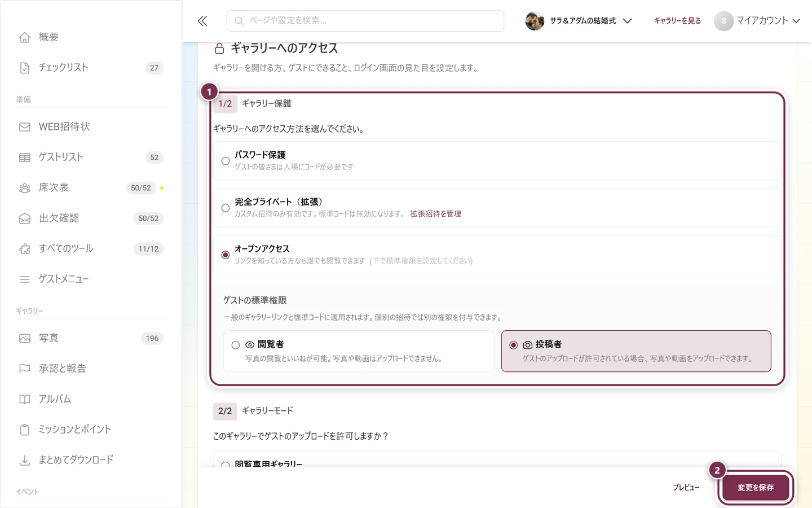Focus the ページや設定を検索 search field

coord(365,21)
